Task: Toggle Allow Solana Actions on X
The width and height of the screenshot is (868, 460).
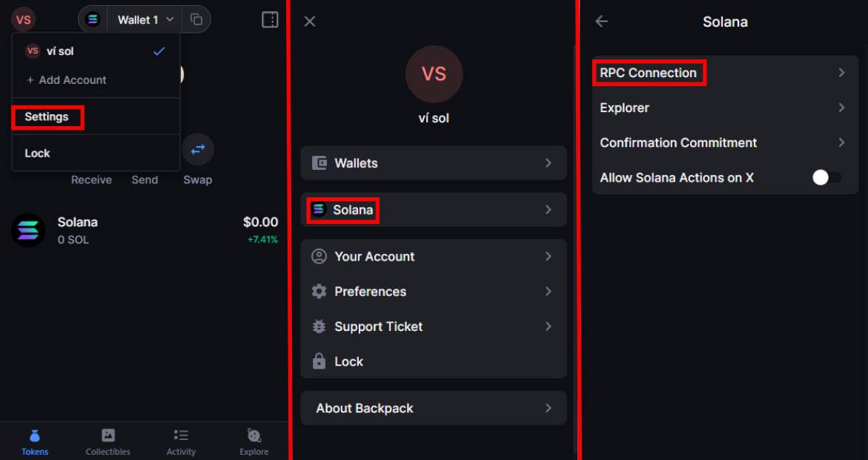Action: pos(826,177)
